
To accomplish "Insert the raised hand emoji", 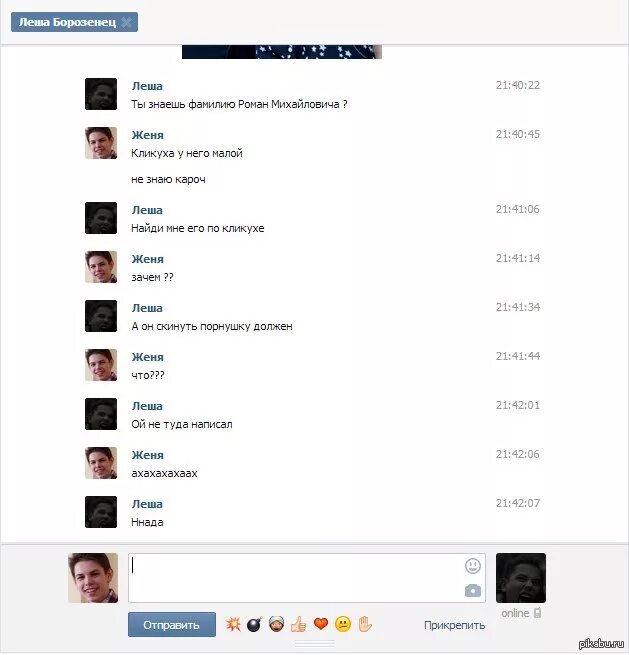I will coord(365,625).
